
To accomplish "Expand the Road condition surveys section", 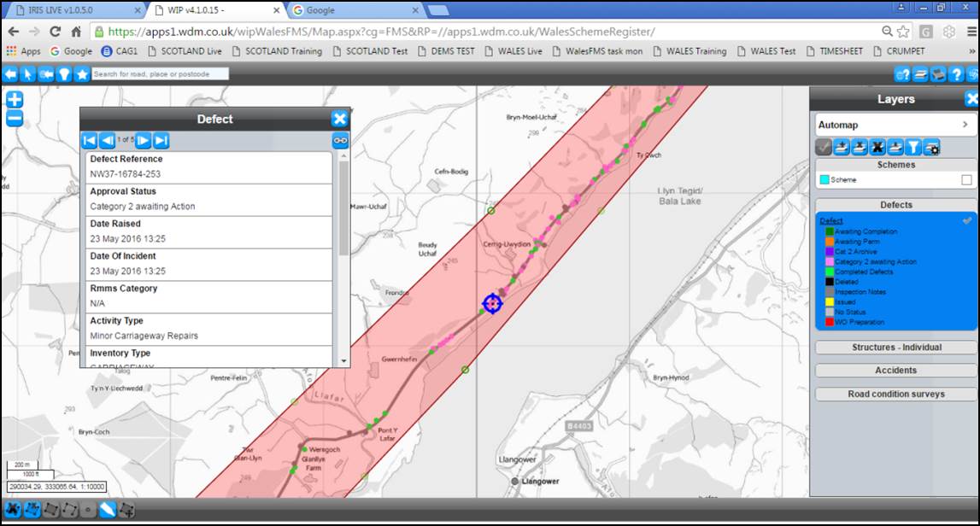I will coord(896,394).
